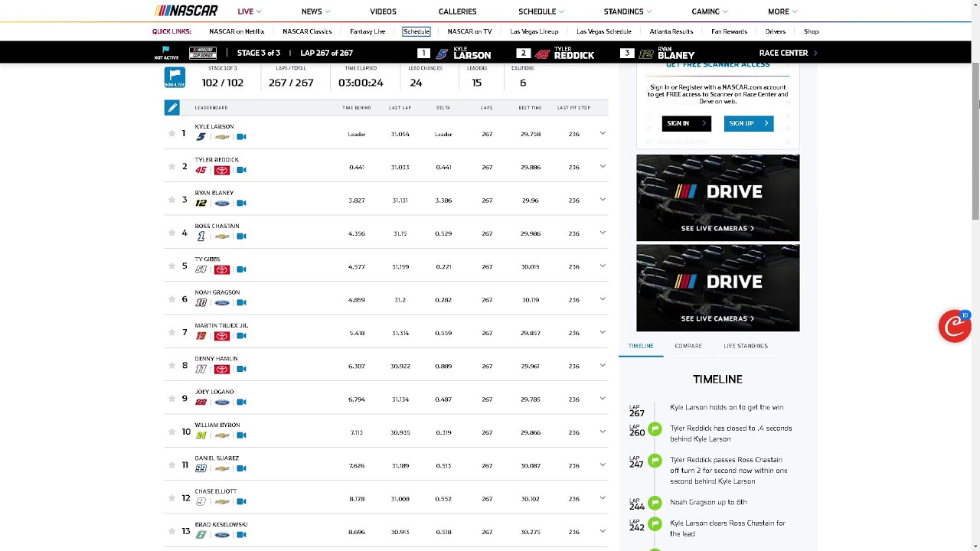
Task: Open the Race Center link
Action: [788, 53]
